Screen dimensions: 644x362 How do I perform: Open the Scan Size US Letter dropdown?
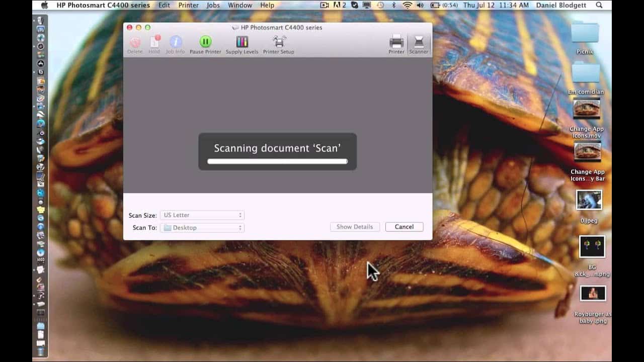[202, 215]
